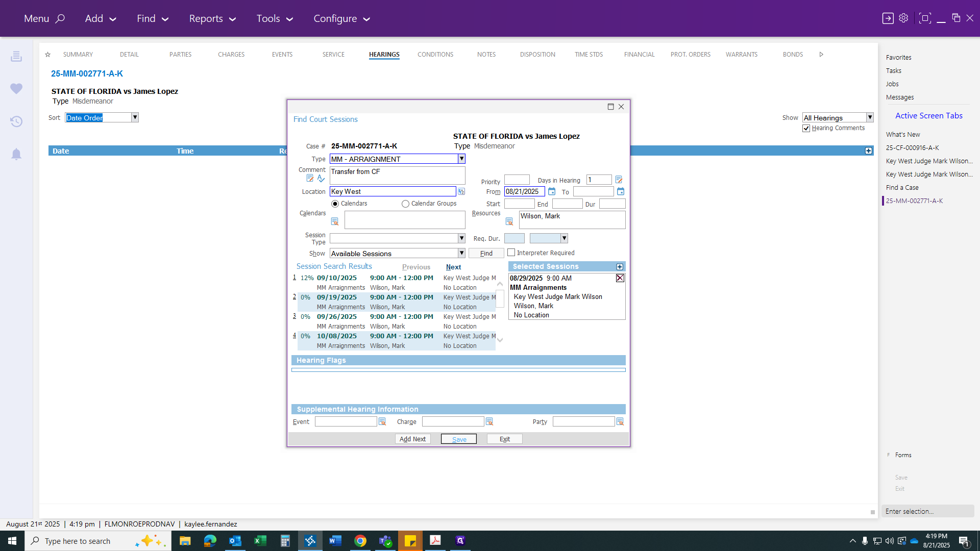The image size is (980, 551).
Task: Open the All Hearings show dropdown
Action: pyautogui.click(x=870, y=117)
